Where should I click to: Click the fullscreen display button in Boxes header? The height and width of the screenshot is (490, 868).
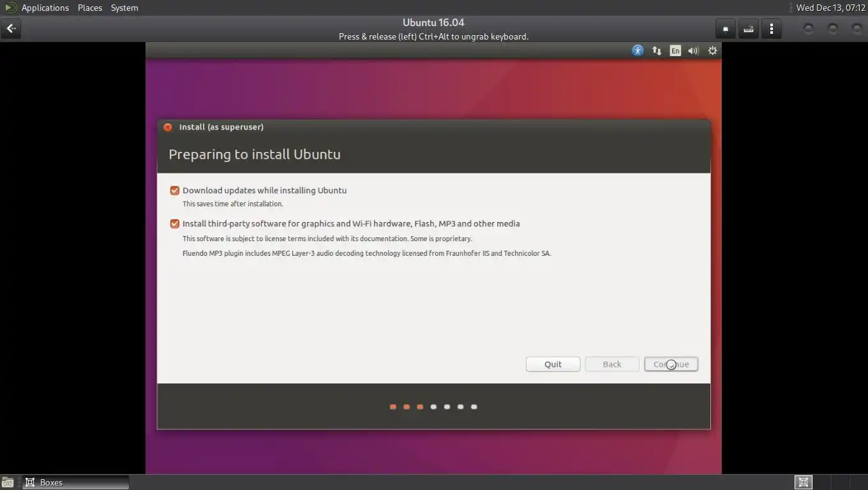point(726,29)
